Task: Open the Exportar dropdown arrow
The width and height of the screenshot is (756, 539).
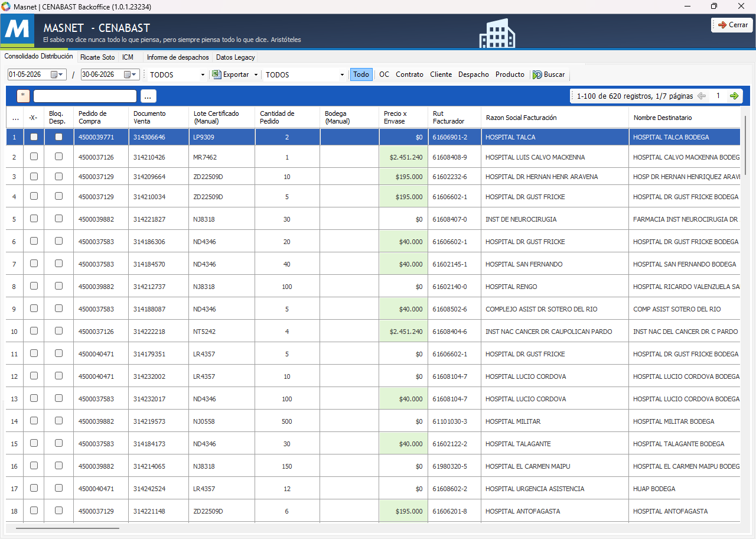Action: [256, 74]
